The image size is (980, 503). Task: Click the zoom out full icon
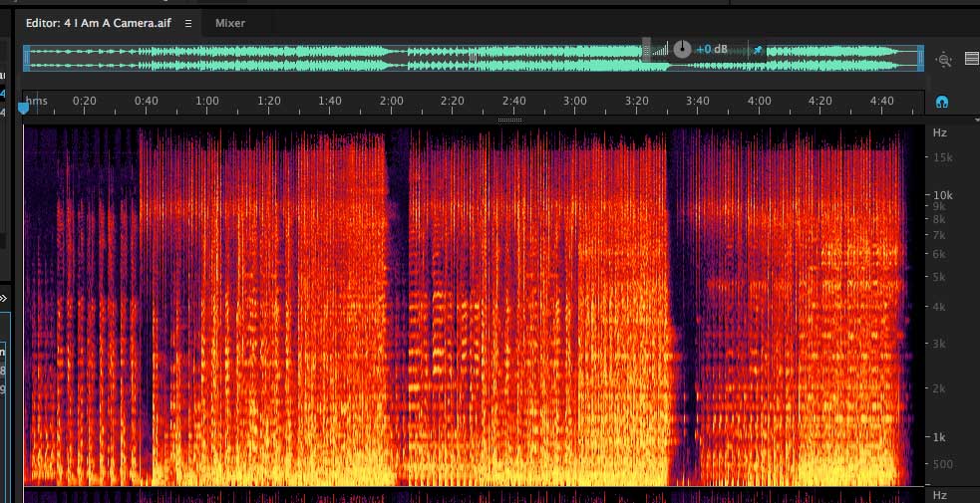point(944,60)
